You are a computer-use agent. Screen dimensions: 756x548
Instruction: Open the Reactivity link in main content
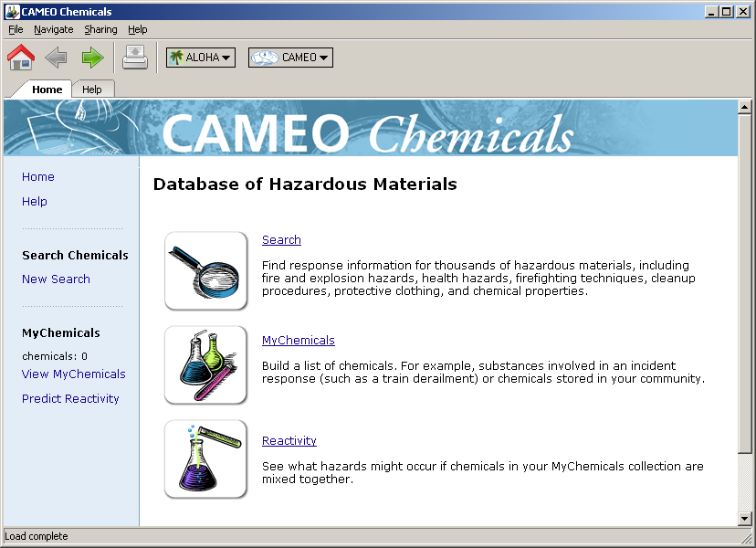(x=289, y=440)
